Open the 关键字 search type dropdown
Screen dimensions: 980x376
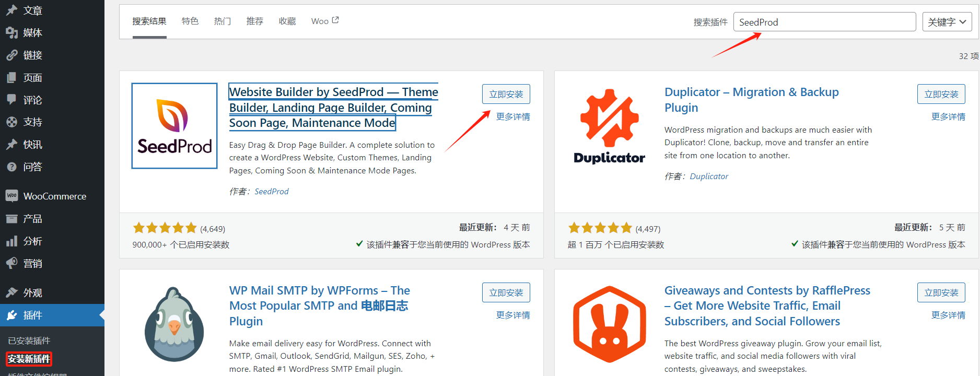pyautogui.click(x=947, y=22)
